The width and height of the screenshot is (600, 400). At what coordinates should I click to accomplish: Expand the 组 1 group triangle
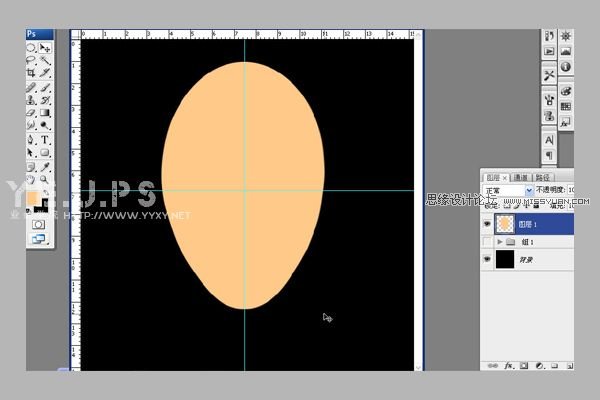(500, 242)
